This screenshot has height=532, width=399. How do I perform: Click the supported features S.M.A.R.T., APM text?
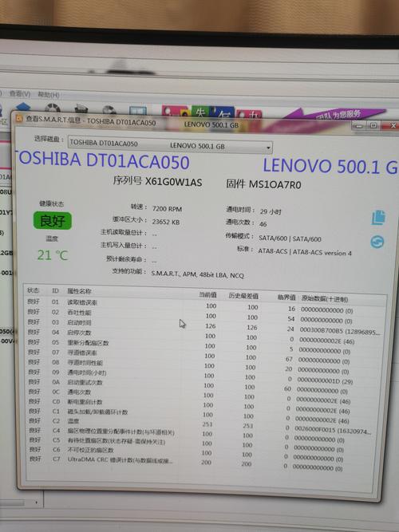[x=197, y=274]
